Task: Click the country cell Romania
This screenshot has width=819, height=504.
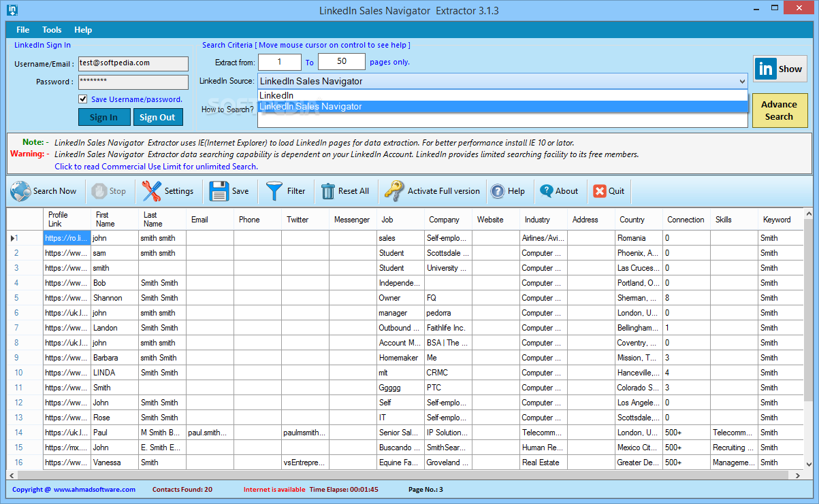Action: coord(639,238)
